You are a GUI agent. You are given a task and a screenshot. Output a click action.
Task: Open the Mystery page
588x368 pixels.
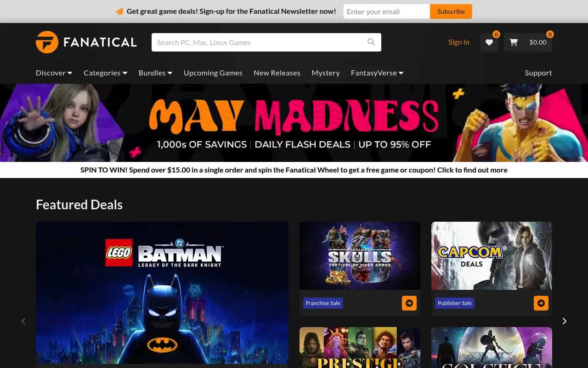[x=326, y=73]
